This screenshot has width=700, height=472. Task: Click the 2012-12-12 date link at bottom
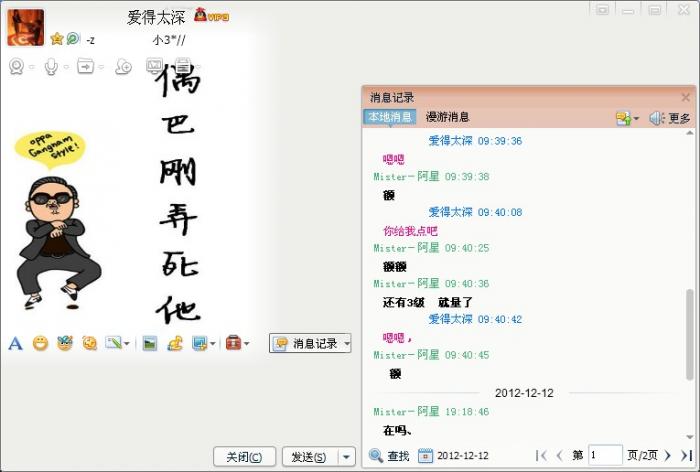(462, 456)
